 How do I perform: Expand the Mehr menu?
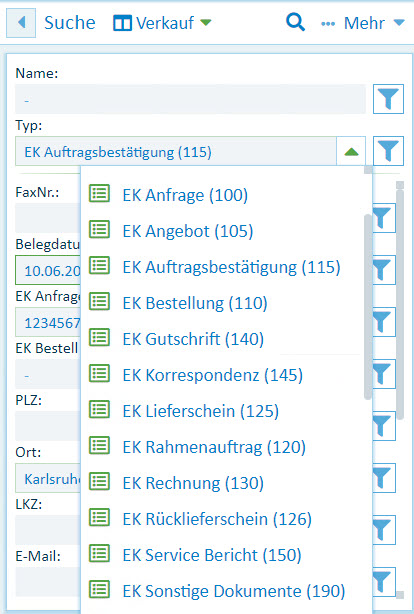pyautogui.click(x=363, y=23)
